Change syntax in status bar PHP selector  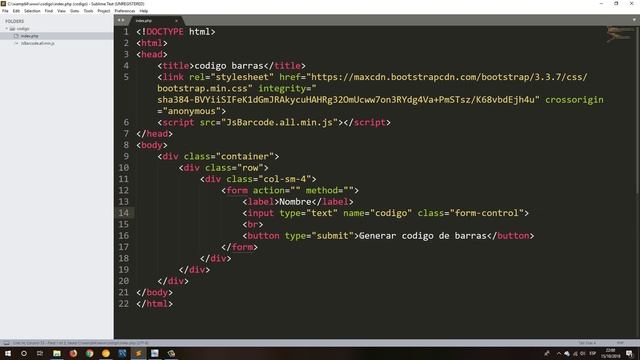(620, 343)
